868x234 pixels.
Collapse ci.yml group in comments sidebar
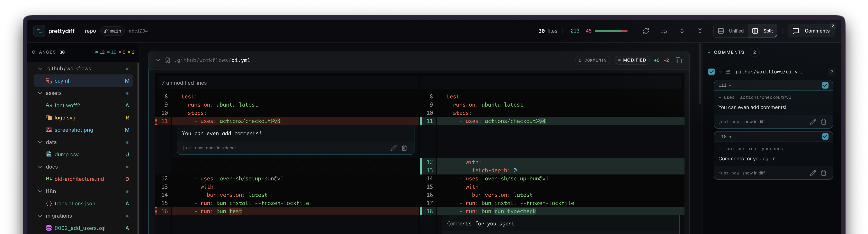(x=720, y=72)
